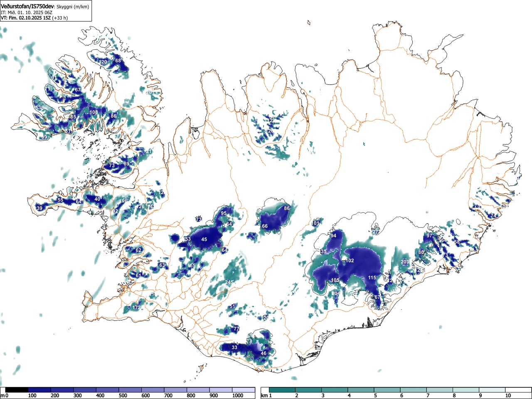This screenshot has height=399, width=532.
Task: Click the white 9–10 km legend swatch
Action: pos(493,390)
